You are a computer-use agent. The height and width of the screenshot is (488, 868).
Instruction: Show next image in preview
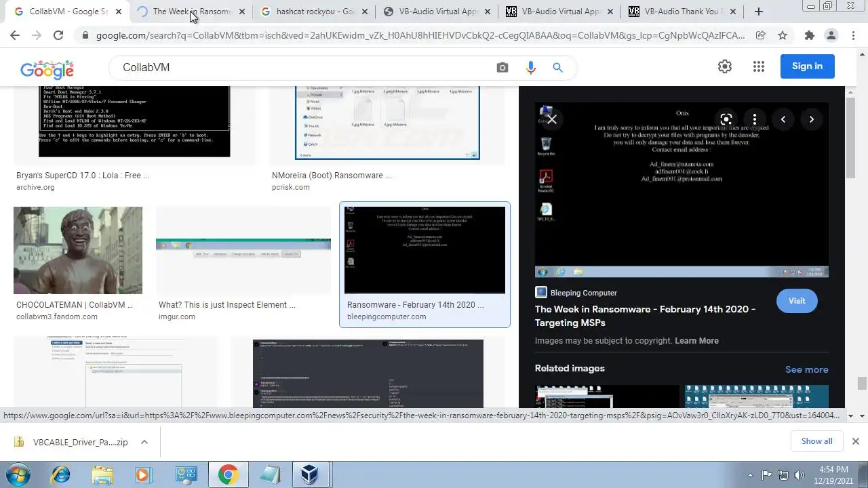click(812, 119)
